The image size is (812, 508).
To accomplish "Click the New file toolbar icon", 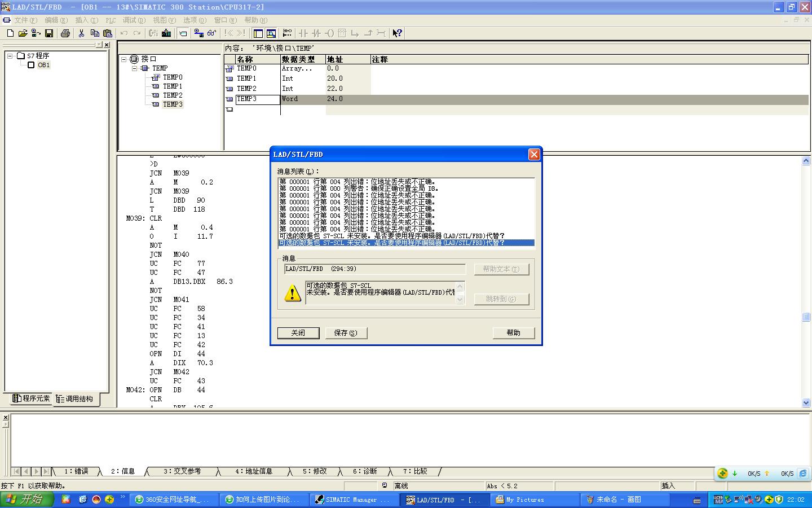I will pyautogui.click(x=10, y=33).
